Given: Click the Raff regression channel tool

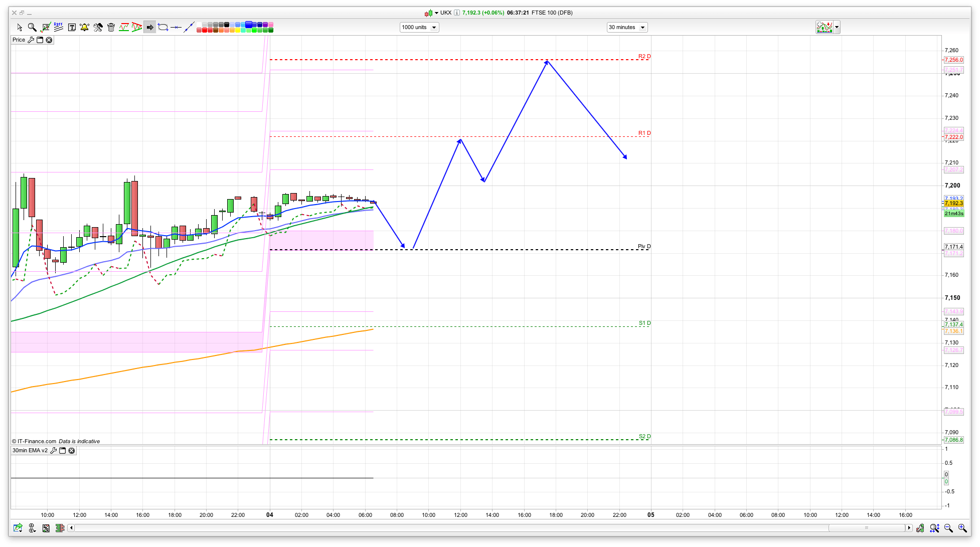Looking at the screenshot, I should click(59, 27).
